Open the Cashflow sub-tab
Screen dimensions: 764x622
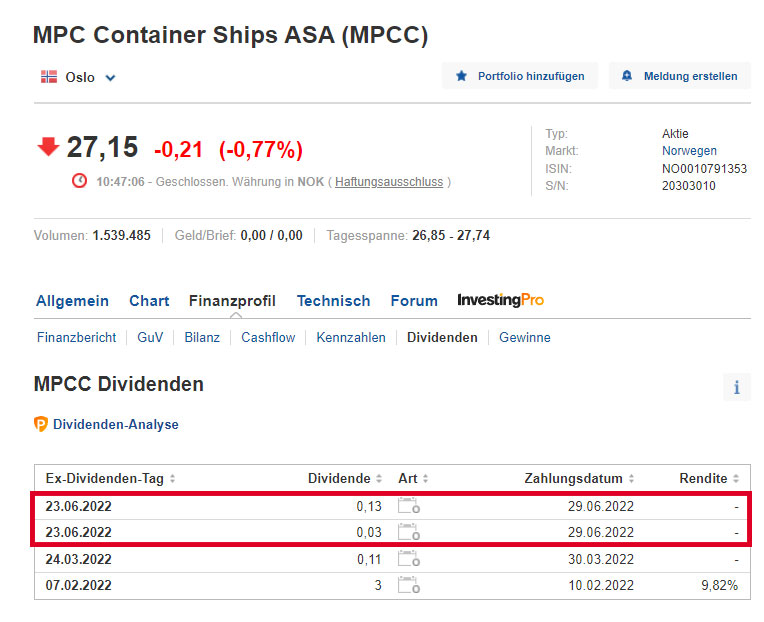click(x=268, y=337)
